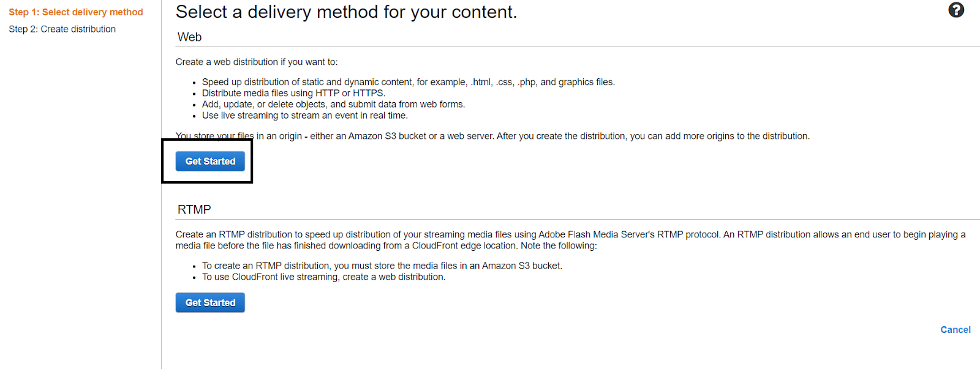Image resolution: width=980 pixels, height=369 pixels.
Task: Click the Cancel link
Action: [x=955, y=329]
